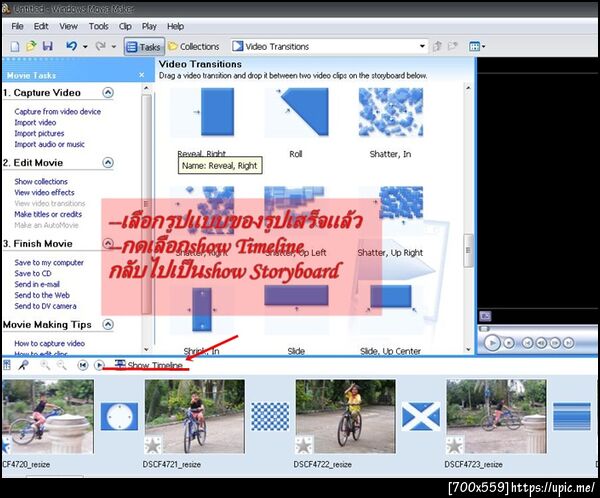Select the Shrink, In transition thumbnail
600x498 pixels.
(x=202, y=309)
